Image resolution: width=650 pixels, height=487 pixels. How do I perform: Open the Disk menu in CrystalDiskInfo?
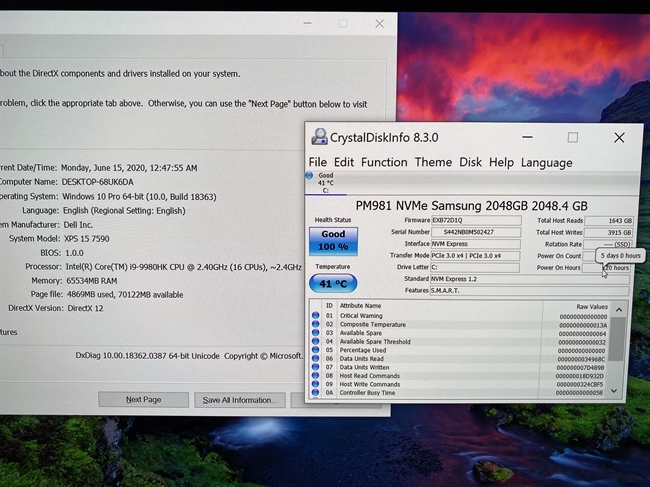tap(471, 162)
